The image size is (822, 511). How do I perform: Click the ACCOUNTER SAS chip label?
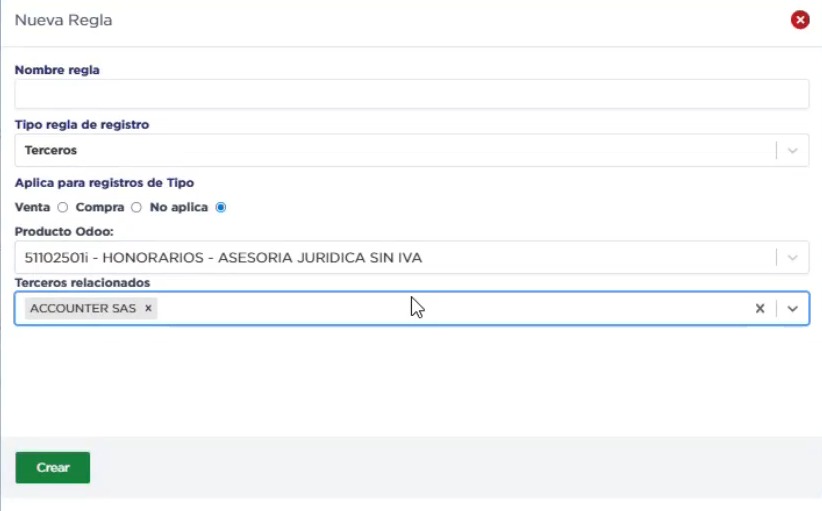tap(83, 309)
